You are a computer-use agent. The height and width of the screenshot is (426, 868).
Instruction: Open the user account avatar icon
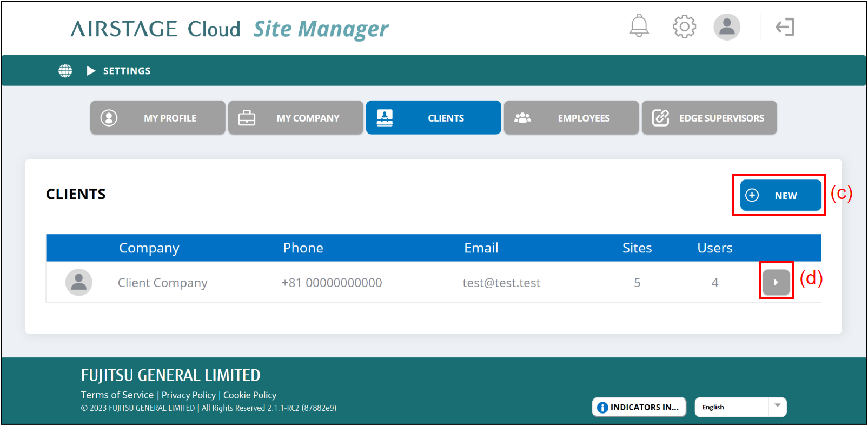point(726,27)
